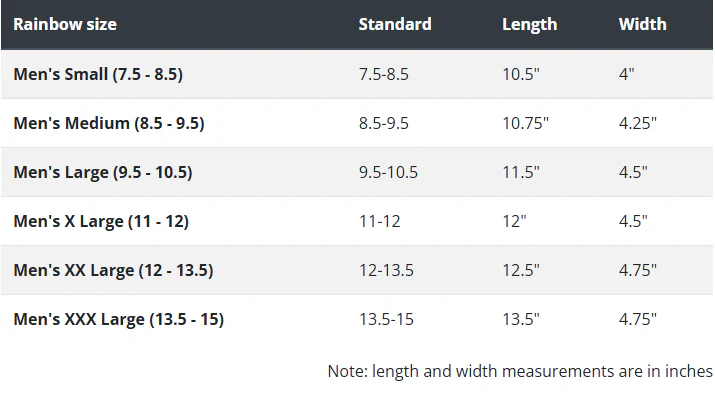The width and height of the screenshot is (715, 394).
Task: Select the Men's XX Large (12 - 13.5) row label
Action: click(113, 270)
